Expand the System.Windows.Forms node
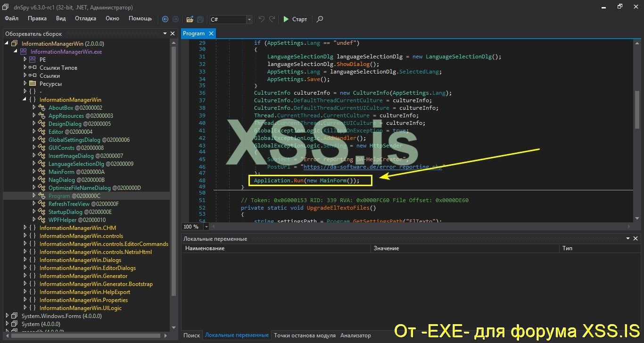This screenshot has height=343, width=644. [6, 316]
